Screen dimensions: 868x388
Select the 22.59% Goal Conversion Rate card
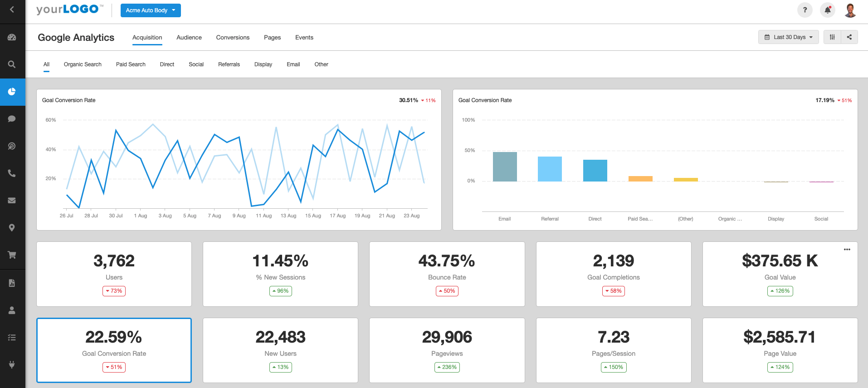click(x=114, y=350)
